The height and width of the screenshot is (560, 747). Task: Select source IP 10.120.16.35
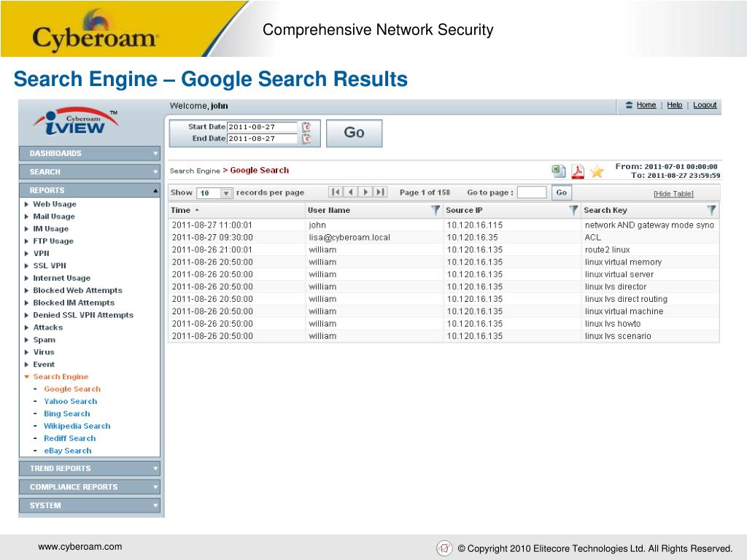point(472,238)
